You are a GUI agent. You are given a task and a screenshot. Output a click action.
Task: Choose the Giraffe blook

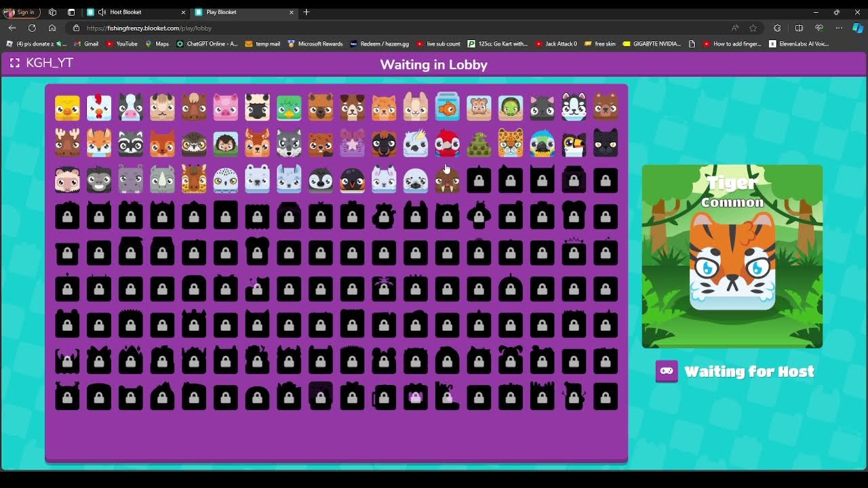point(194,180)
